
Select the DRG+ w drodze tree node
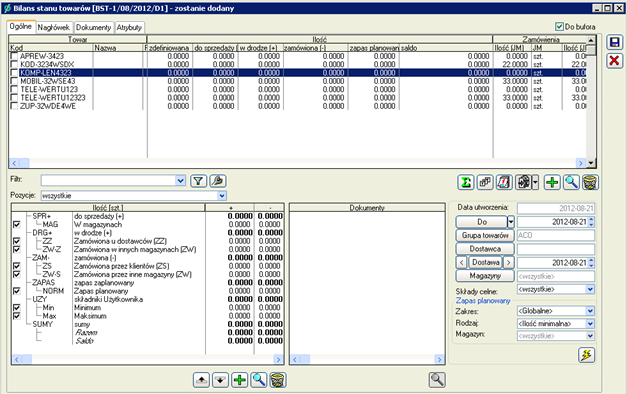(42, 233)
